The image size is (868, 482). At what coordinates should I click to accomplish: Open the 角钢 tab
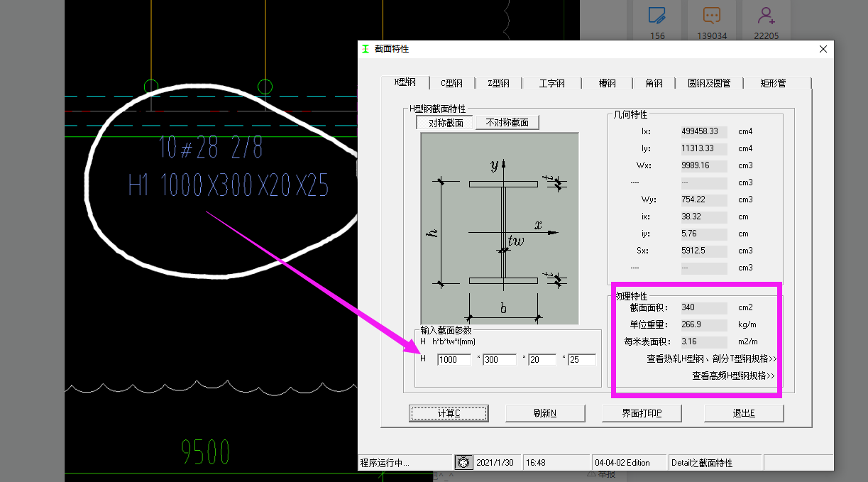tap(654, 83)
